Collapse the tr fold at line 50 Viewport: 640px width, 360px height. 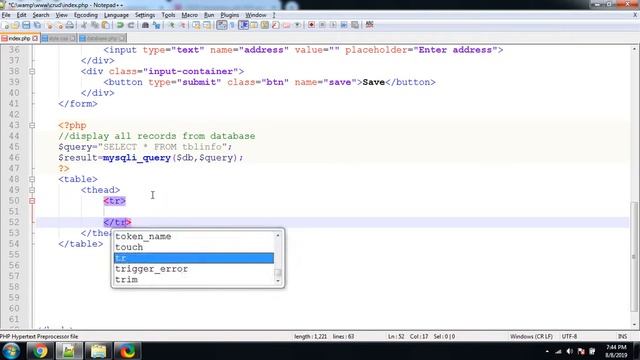(32, 201)
